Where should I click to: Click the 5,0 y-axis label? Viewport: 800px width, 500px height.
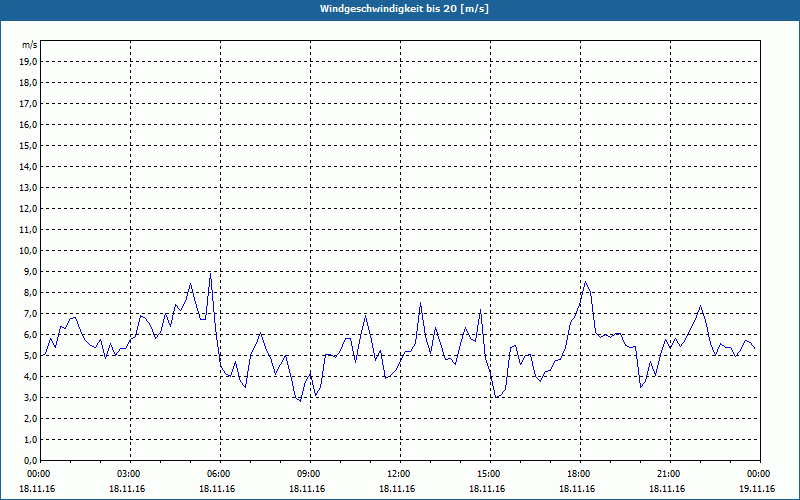pos(30,356)
